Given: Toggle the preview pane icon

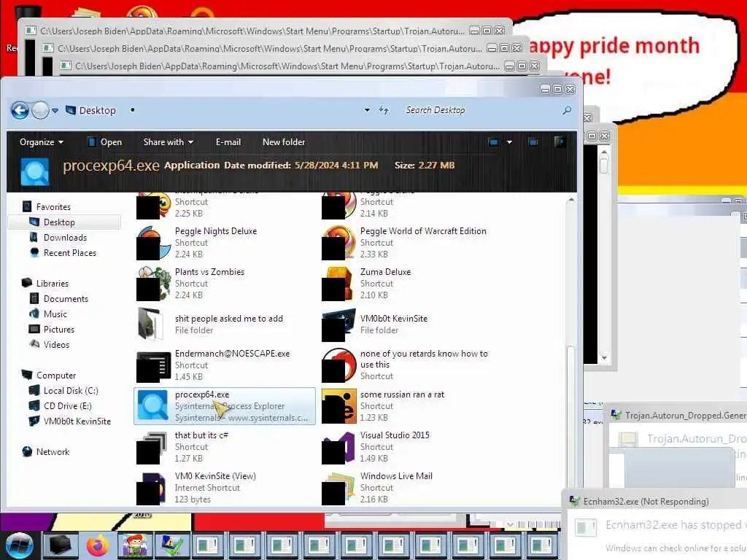Looking at the screenshot, I should coord(533,142).
